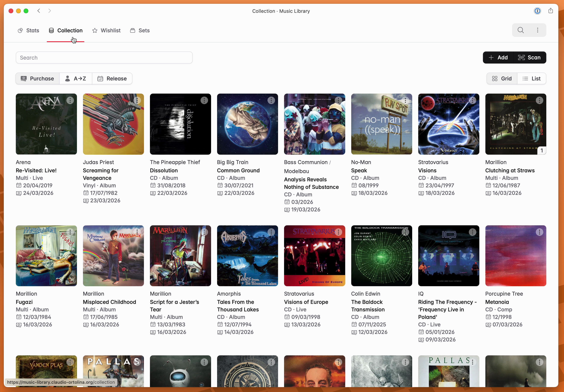Click the count badge on Clutching at Straws
Screen dimensions: 564x392
coord(542,151)
